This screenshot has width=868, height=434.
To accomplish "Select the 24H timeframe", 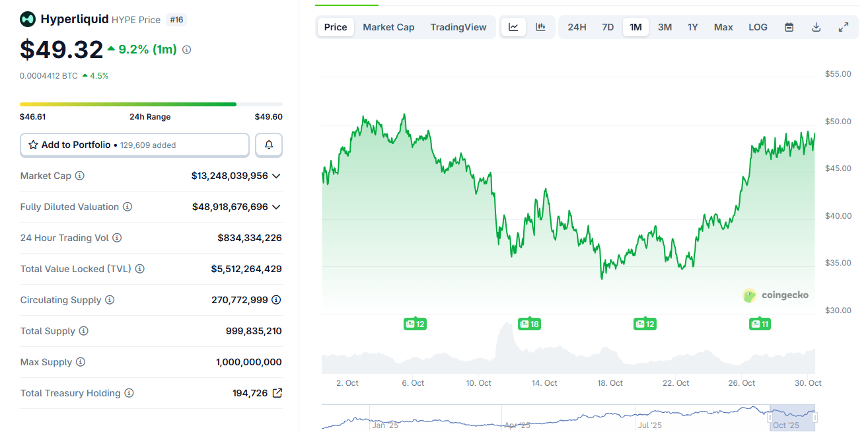I will coord(576,27).
